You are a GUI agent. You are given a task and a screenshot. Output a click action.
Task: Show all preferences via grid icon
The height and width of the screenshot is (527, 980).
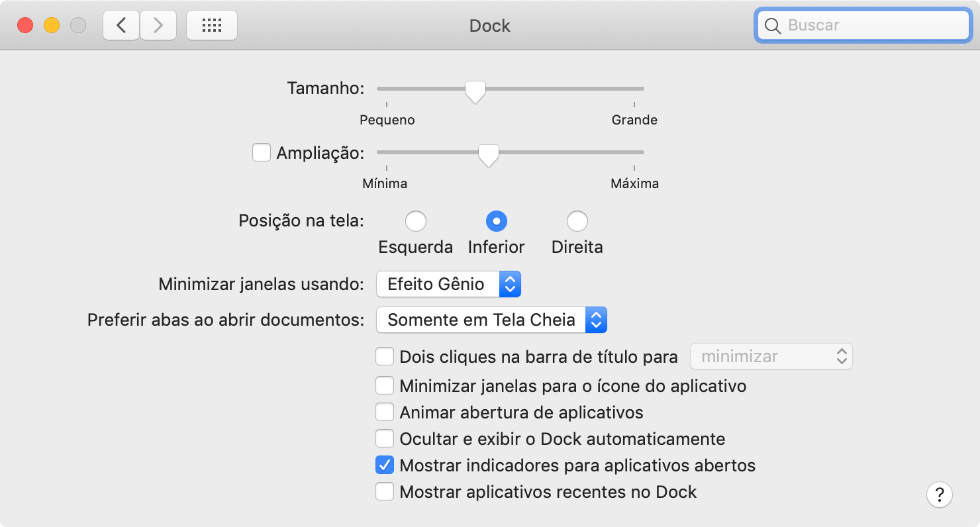(212, 26)
